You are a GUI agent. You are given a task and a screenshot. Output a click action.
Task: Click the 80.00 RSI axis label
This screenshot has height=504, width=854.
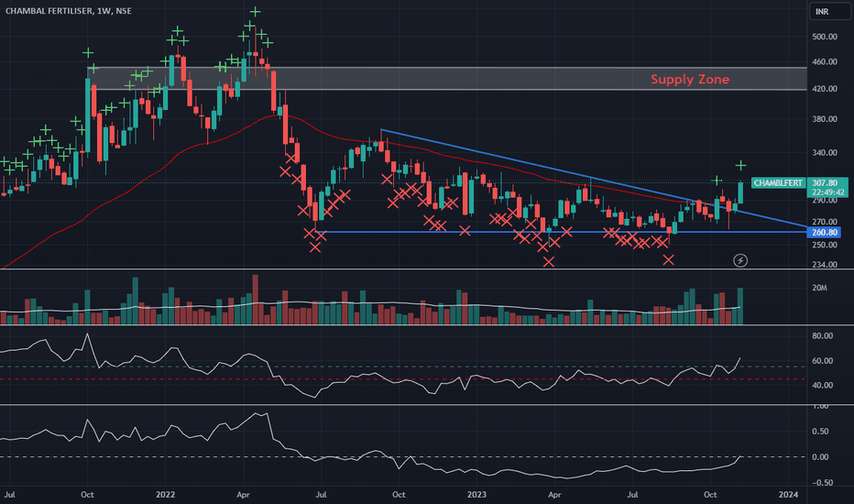(x=823, y=336)
